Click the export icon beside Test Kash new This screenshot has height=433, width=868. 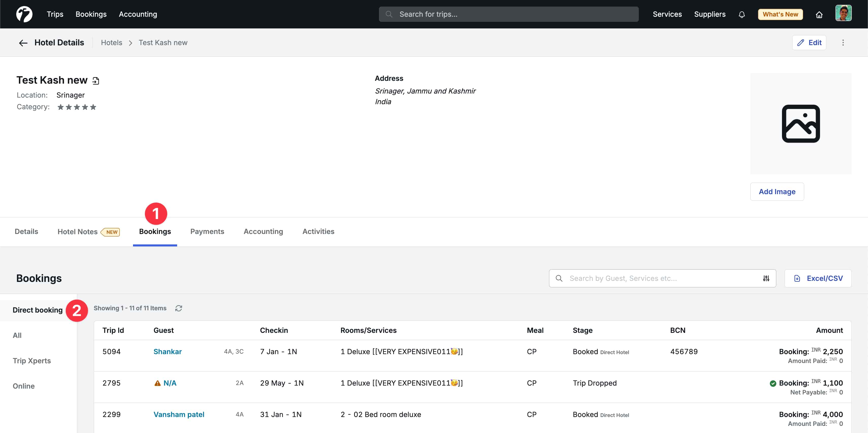[96, 80]
